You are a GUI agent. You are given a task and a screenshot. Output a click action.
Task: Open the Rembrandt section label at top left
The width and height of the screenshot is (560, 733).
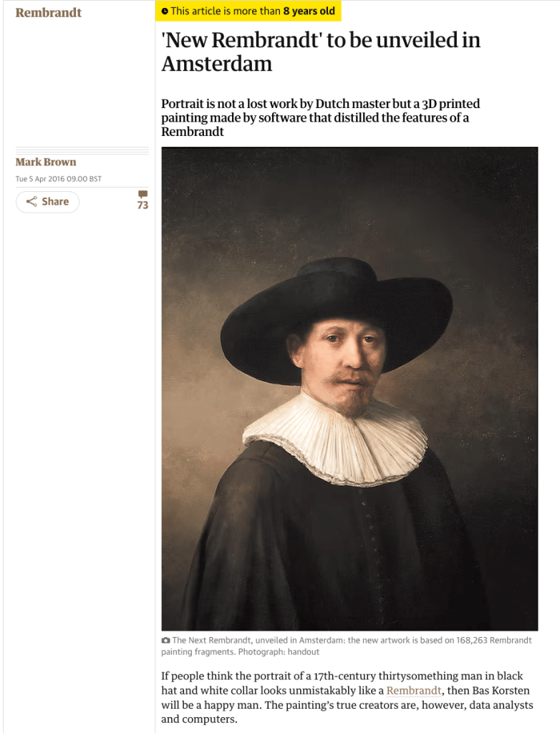coord(49,13)
